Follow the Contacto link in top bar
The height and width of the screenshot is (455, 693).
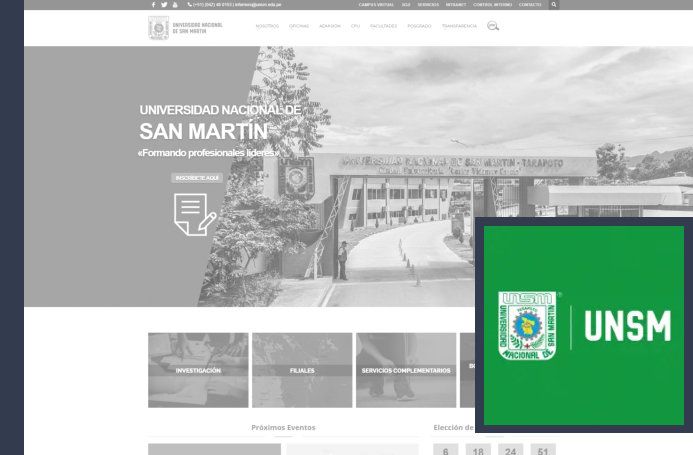pos(530,5)
